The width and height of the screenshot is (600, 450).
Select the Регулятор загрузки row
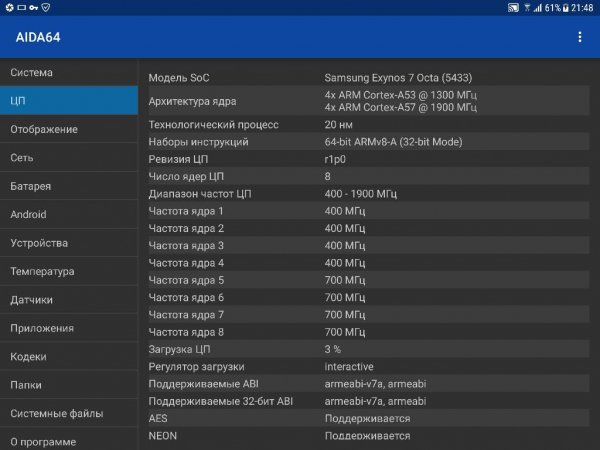(369, 367)
